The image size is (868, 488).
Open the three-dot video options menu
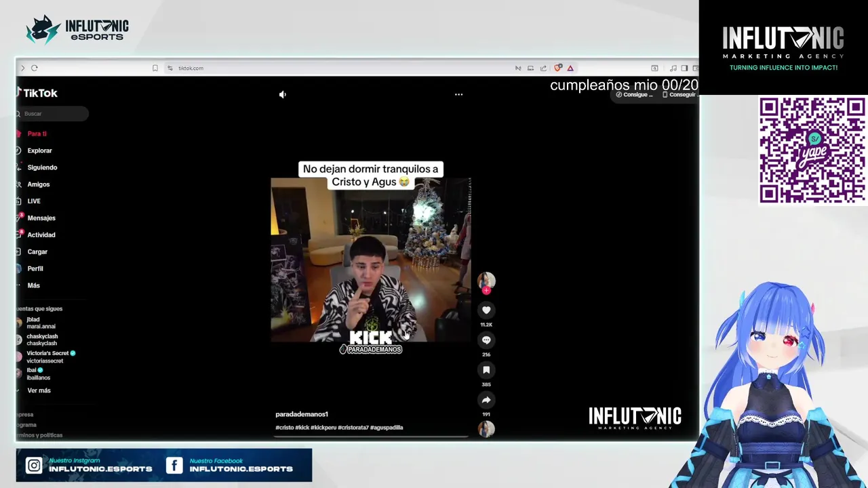click(458, 95)
